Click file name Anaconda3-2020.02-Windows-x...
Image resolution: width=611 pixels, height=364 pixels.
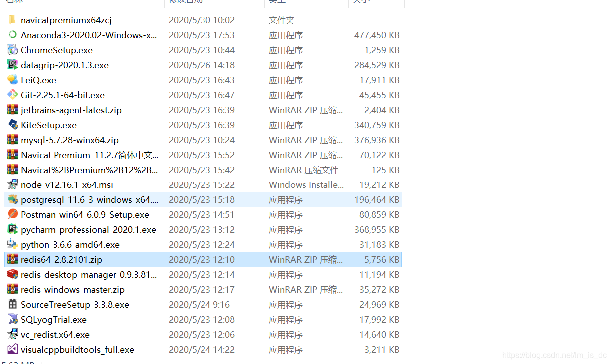(x=89, y=35)
